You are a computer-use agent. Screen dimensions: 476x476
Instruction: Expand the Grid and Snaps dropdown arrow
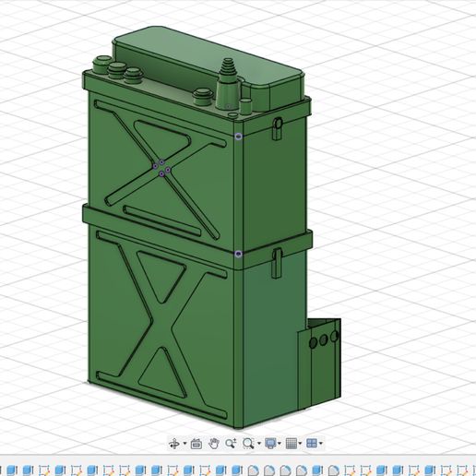tap(300, 444)
